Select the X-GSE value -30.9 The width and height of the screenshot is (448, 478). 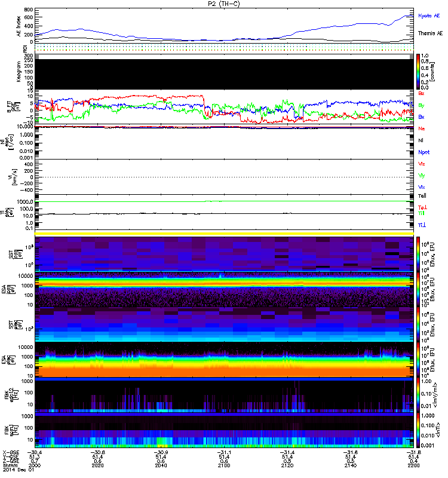161,453
